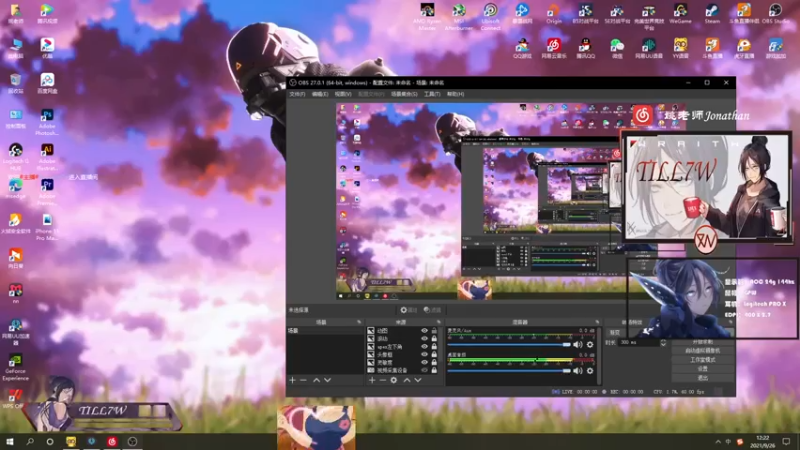The image size is (800, 450).
Task: Open the scene transition type dropdown
Action: (x=638, y=332)
